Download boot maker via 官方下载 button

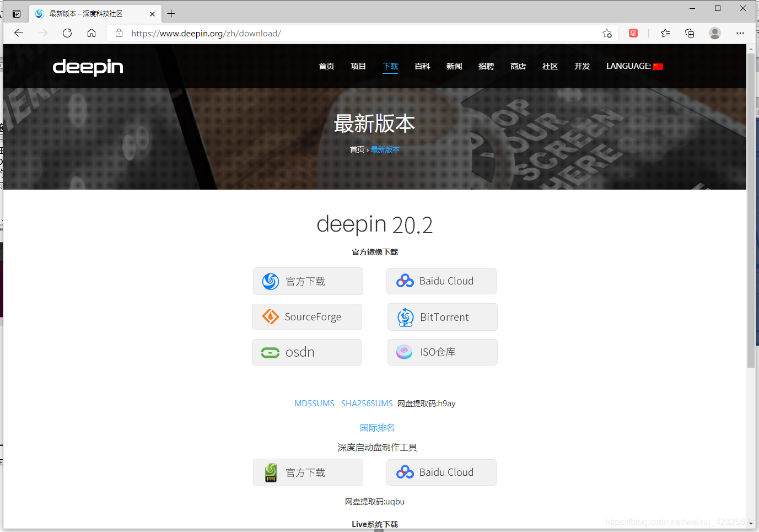tap(308, 472)
